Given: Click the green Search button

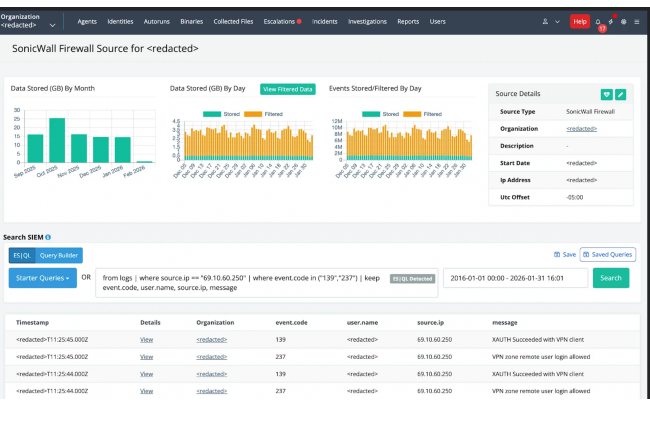Looking at the screenshot, I should point(610,277).
